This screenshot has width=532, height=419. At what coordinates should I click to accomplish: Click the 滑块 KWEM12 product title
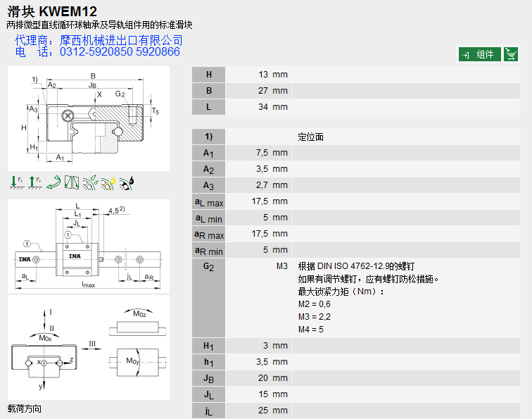pyautogui.click(x=52, y=11)
